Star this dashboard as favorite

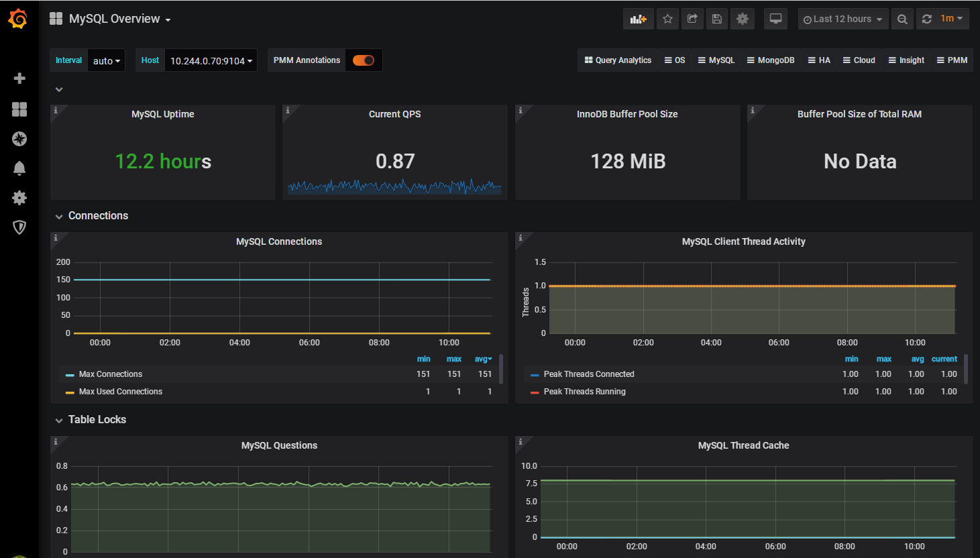click(667, 19)
